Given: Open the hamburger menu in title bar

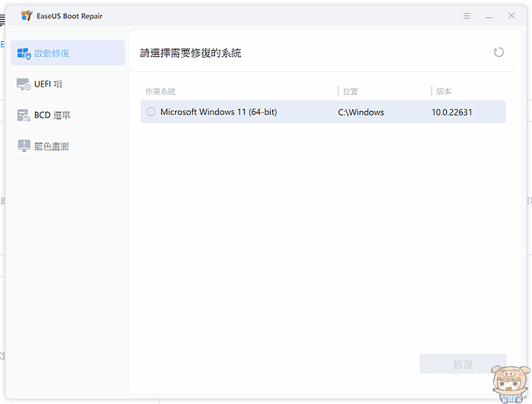Looking at the screenshot, I should pyautogui.click(x=466, y=15).
